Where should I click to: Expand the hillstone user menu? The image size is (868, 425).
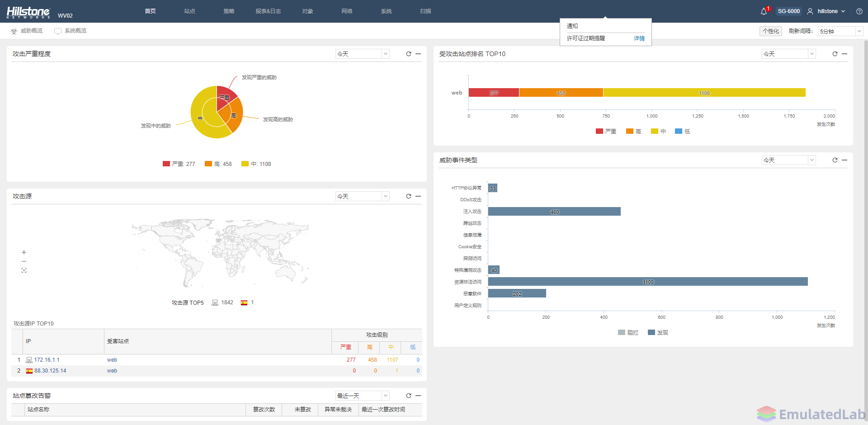pos(831,11)
